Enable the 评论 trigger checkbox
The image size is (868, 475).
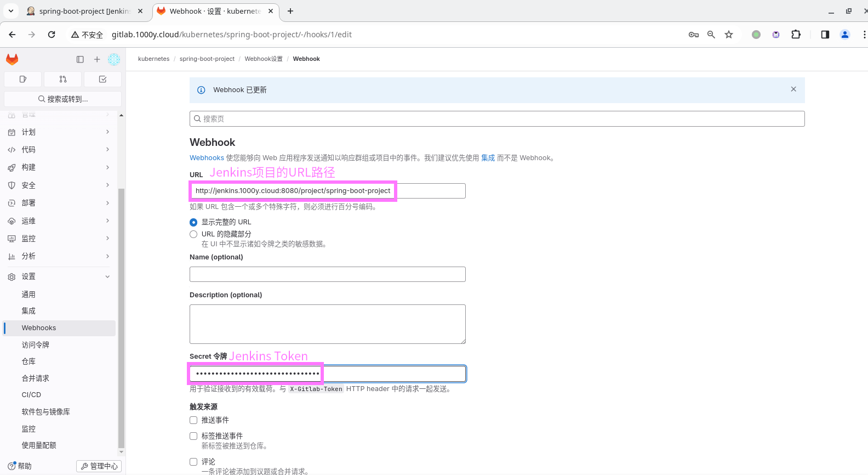click(x=193, y=462)
